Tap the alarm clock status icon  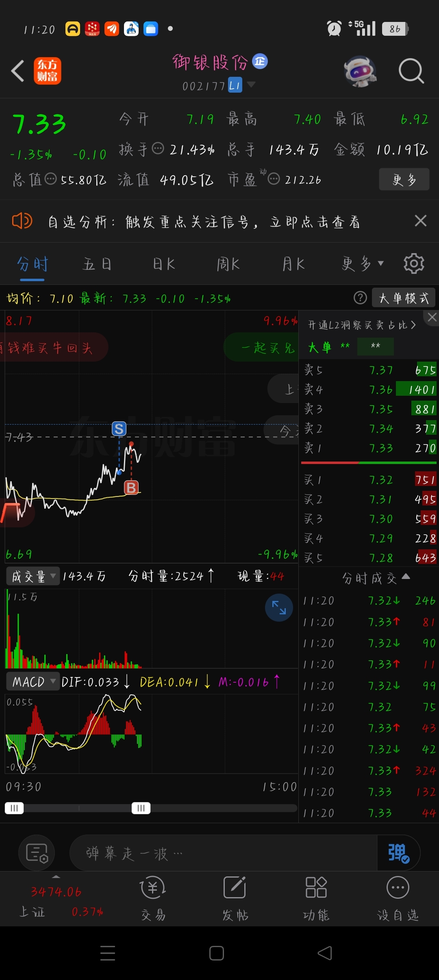(x=334, y=28)
